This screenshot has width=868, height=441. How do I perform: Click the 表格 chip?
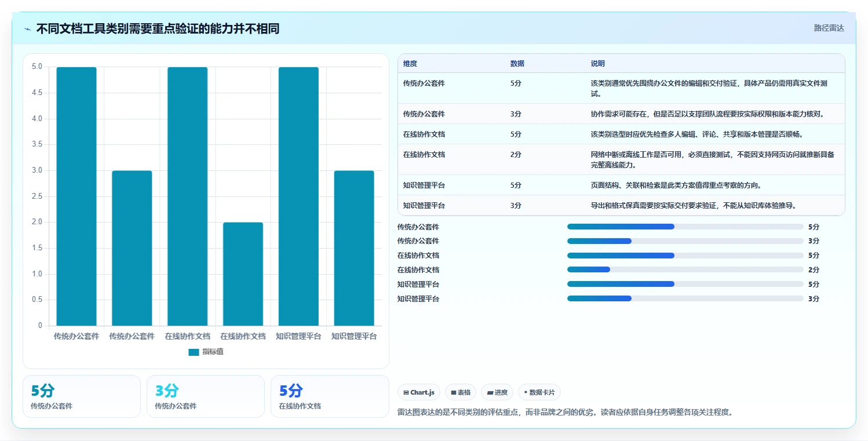click(x=461, y=392)
